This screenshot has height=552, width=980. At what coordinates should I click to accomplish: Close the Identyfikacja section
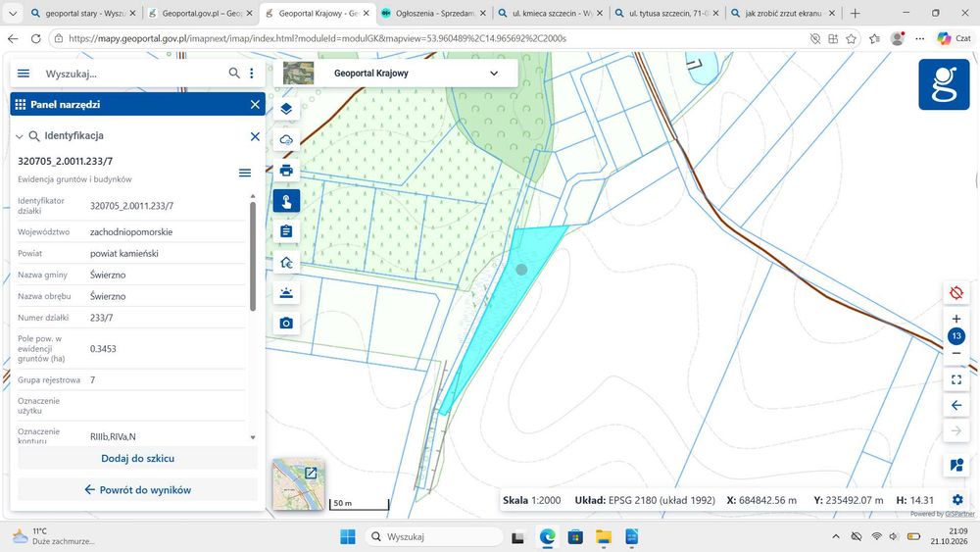click(x=255, y=136)
